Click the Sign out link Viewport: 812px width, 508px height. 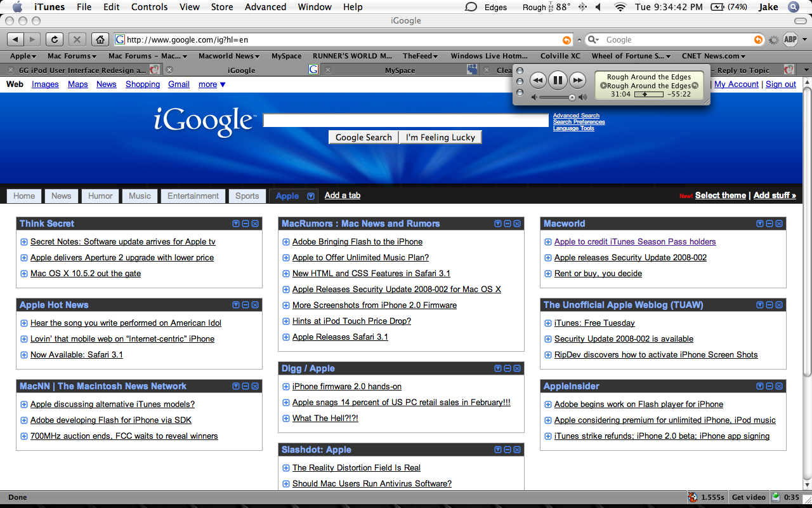(781, 84)
